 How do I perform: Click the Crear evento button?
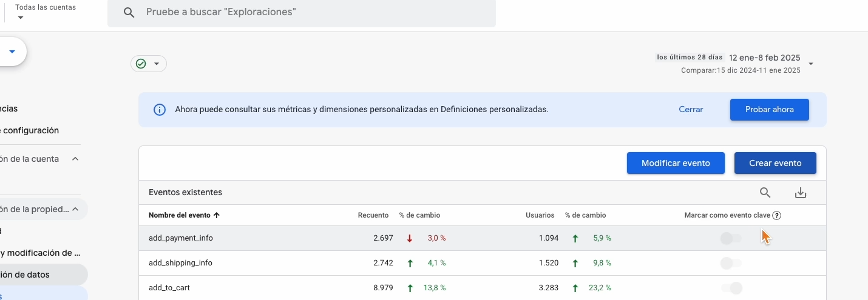point(775,163)
